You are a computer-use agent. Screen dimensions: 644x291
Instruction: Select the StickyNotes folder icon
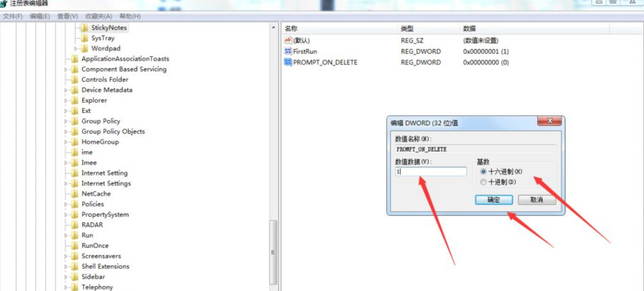pos(84,28)
